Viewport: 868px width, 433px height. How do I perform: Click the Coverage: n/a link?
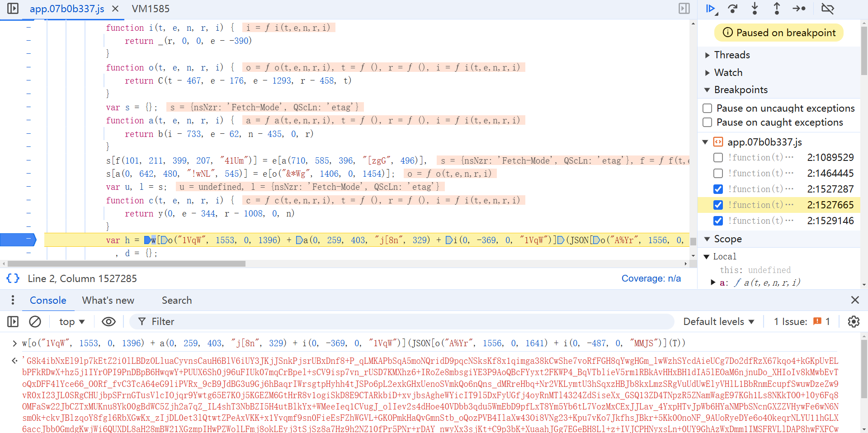(x=651, y=278)
